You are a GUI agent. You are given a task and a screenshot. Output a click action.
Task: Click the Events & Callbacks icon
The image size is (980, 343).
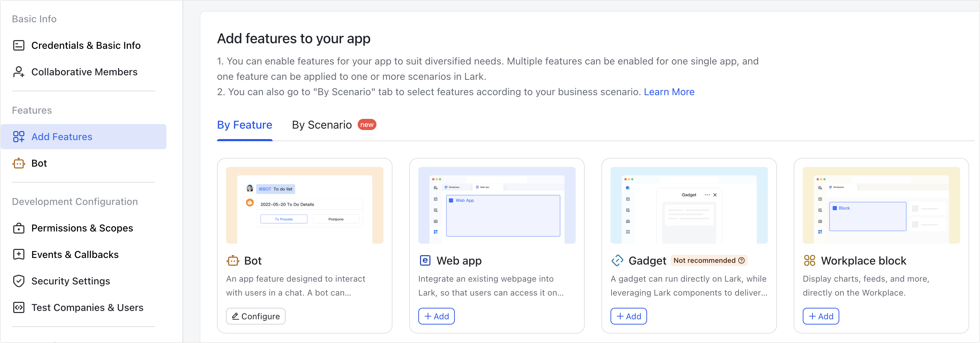click(19, 254)
